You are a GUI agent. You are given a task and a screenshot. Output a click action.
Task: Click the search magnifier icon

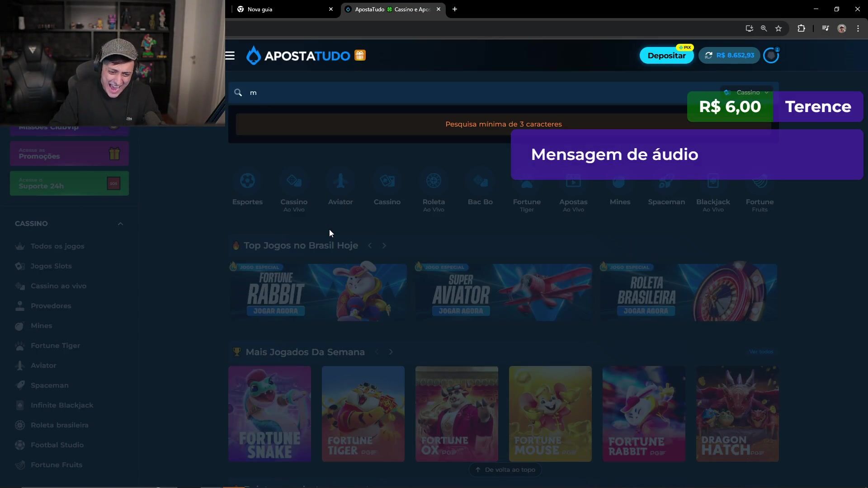238,93
